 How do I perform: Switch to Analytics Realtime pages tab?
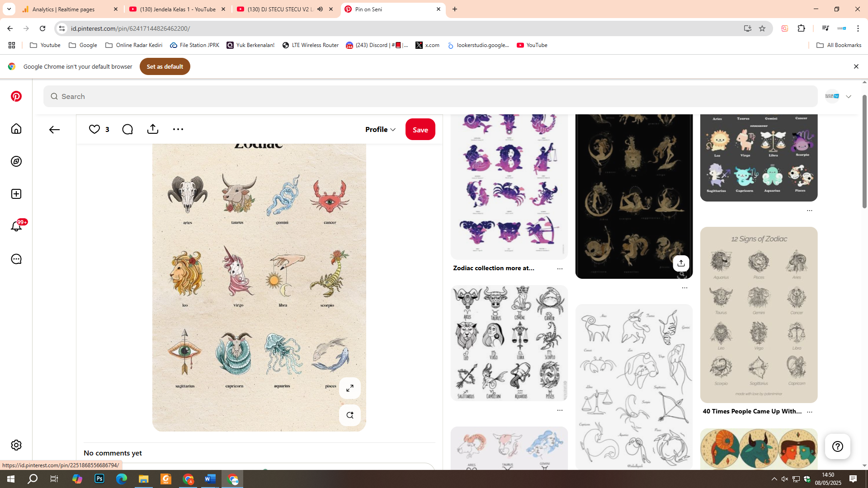pos(63,9)
